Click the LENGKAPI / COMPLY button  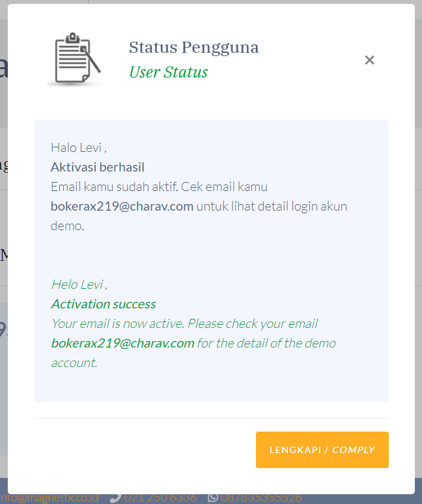pyautogui.click(x=322, y=450)
